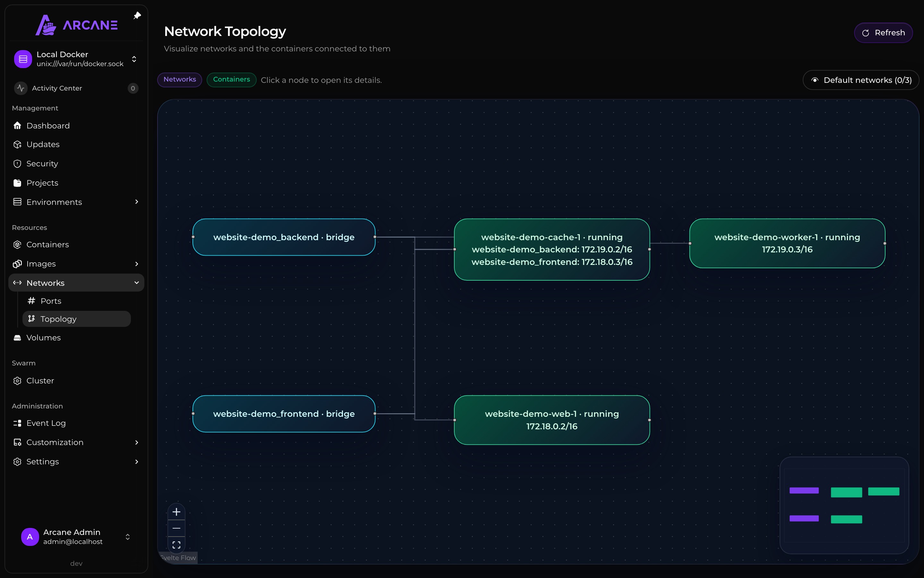924x578 pixels.
Task: Expand the Customization submenu chevron
Action: 137,442
